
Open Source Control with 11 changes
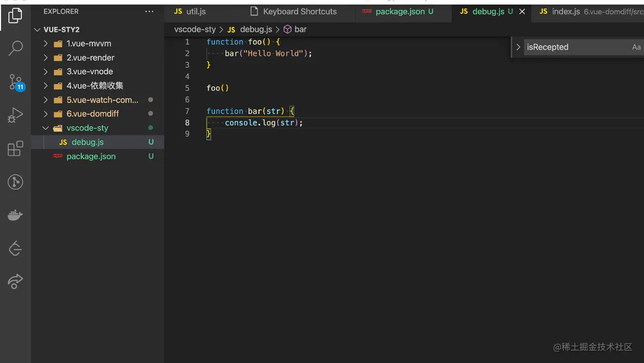pyautogui.click(x=15, y=82)
